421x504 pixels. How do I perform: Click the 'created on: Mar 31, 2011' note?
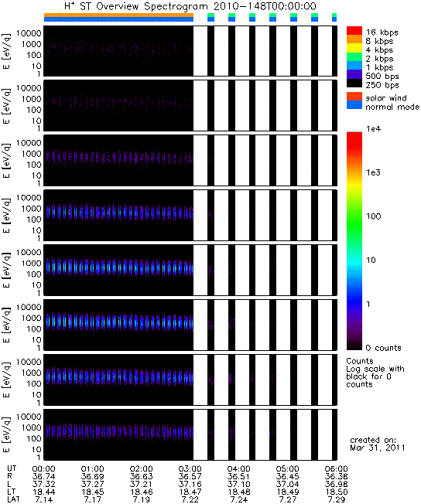(378, 444)
